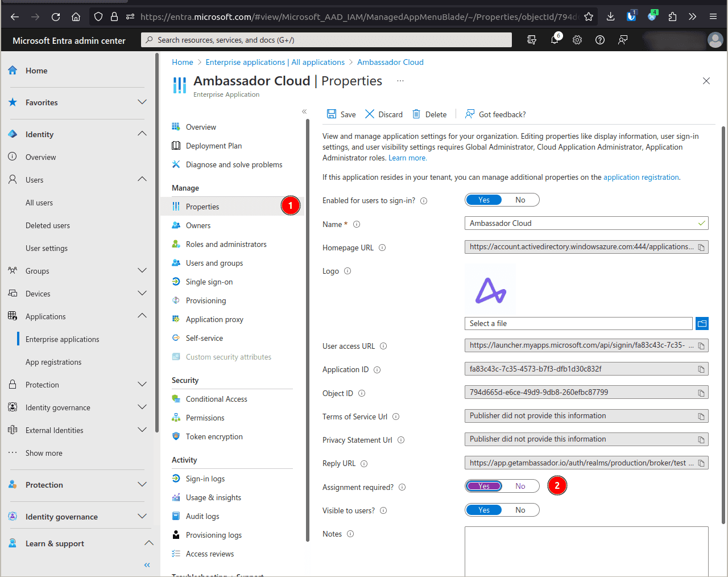Click the user account avatar
The image size is (728, 577).
tap(715, 40)
